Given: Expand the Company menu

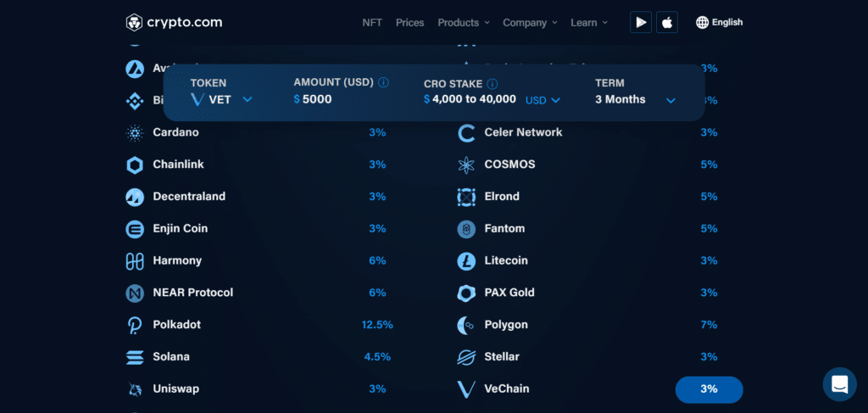Looking at the screenshot, I should [x=531, y=23].
